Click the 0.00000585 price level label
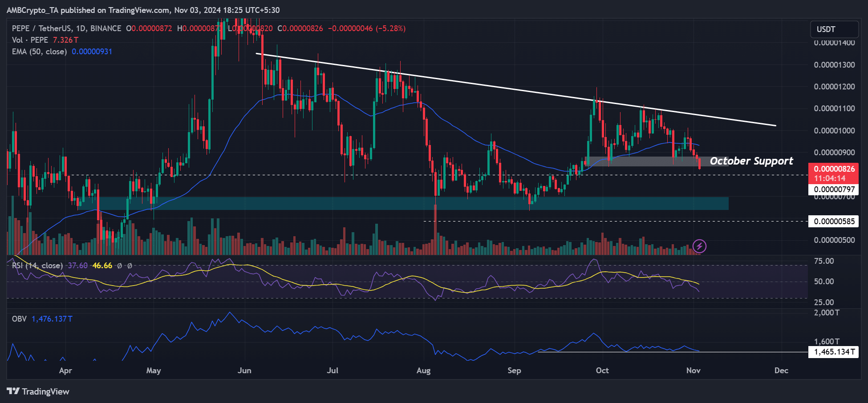 833,222
